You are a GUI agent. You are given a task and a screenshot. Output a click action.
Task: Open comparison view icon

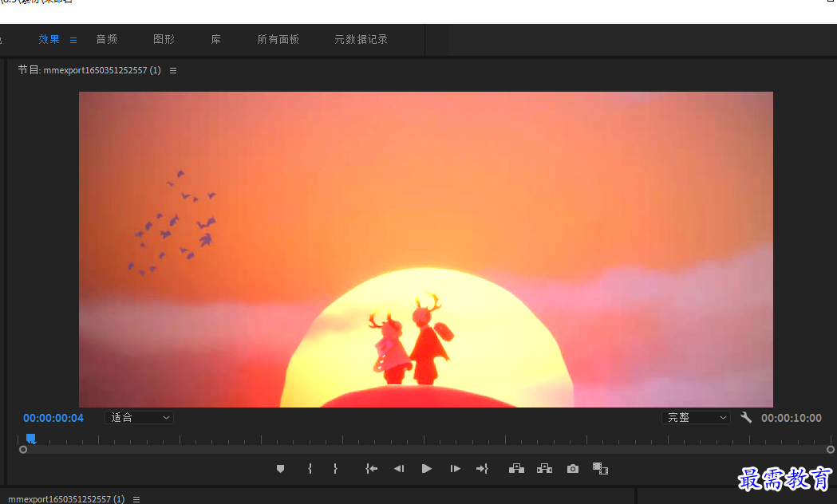pyautogui.click(x=601, y=469)
